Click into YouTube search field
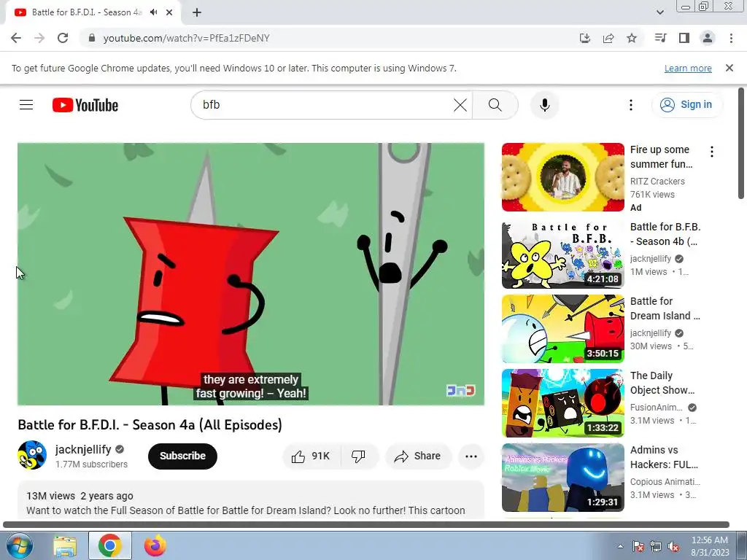747x560 pixels. click(324, 105)
